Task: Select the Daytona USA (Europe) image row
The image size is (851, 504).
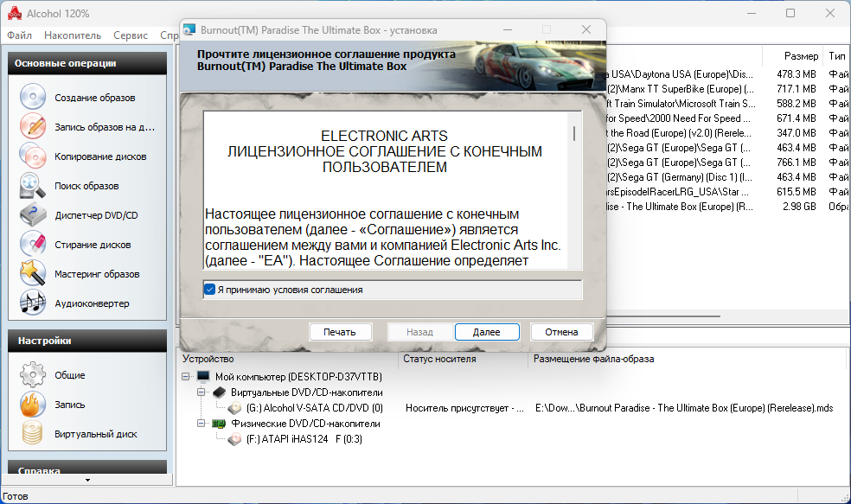Action: tap(727, 74)
